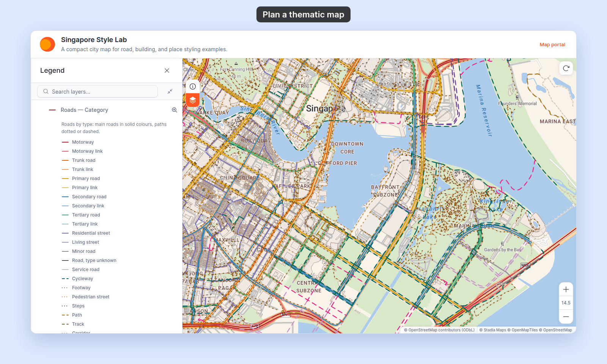Viewport: 607px width, 364px height.
Task: Collapse all legend layers icon
Action: (170, 91)
